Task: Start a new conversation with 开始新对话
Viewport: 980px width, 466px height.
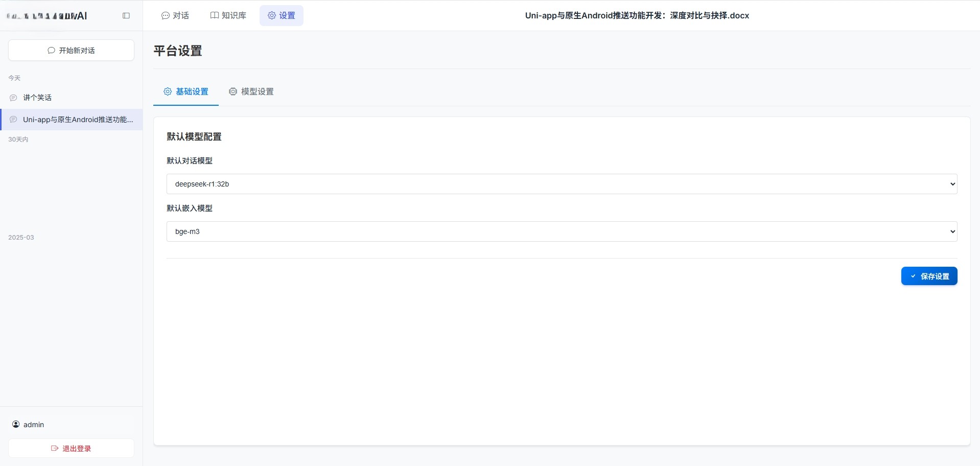Action: coord(71,50)
